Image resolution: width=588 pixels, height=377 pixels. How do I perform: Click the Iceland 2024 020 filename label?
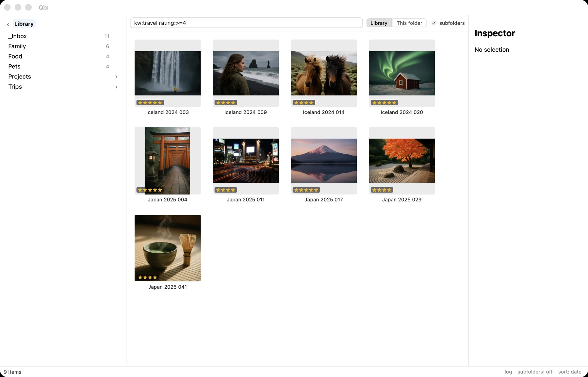[x=402, y=112]
